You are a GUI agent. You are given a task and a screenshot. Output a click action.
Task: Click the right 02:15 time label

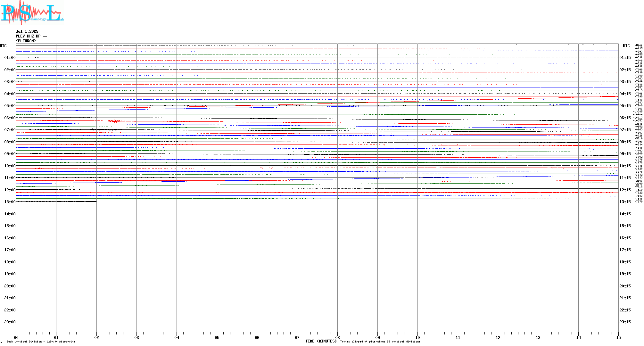coord(625,70)
